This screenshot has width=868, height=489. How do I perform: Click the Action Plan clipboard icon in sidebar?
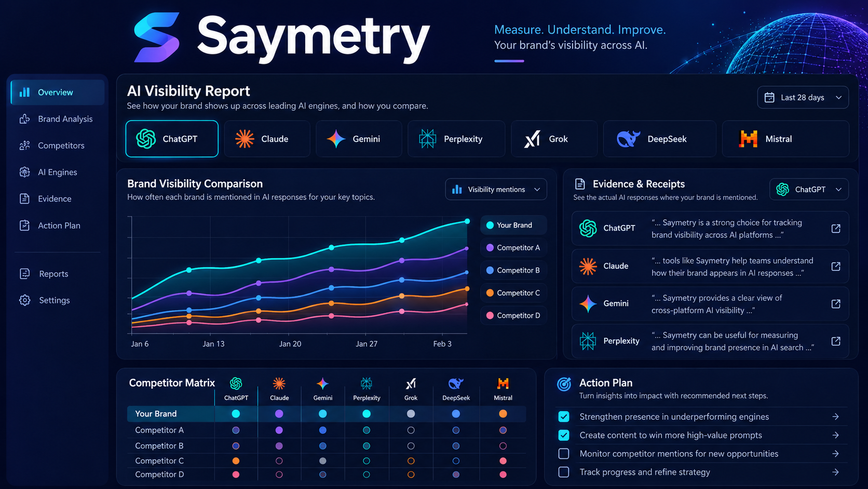(24, 226)
